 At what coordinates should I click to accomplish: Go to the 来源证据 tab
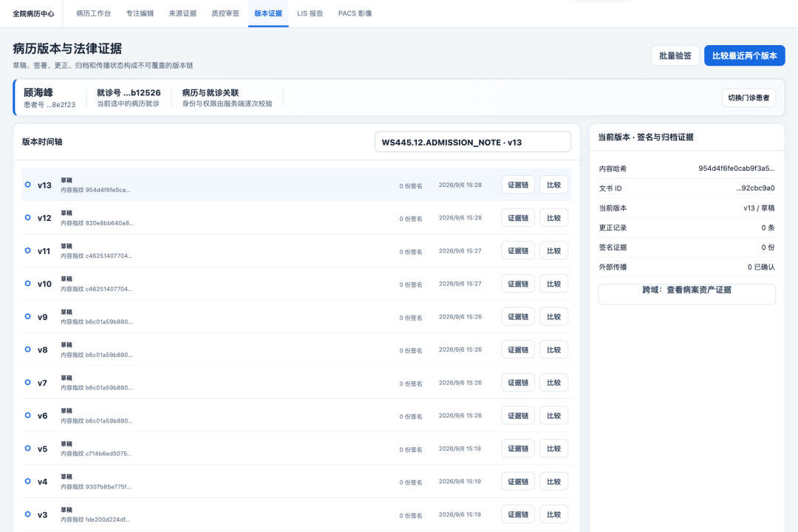(183, 13)
